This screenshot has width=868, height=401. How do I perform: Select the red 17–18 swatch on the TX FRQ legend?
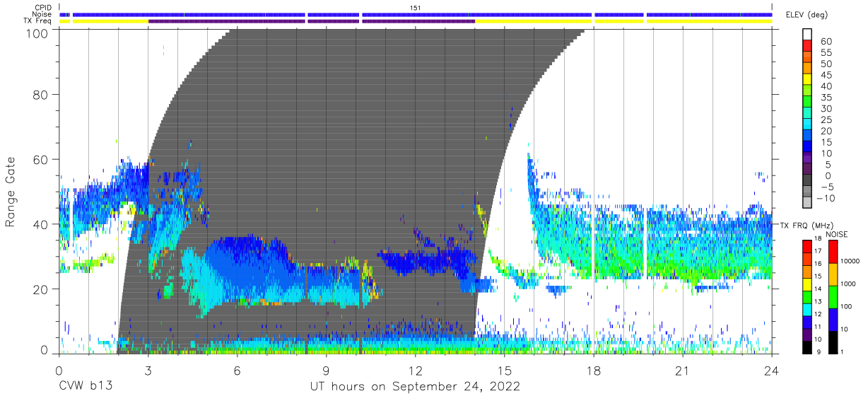[807, 246]
